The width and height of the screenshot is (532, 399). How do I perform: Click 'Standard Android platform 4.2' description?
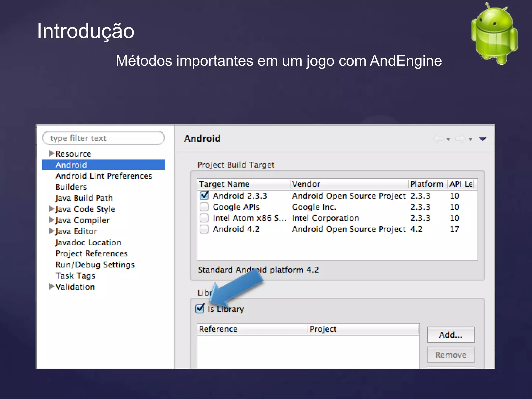258,270
